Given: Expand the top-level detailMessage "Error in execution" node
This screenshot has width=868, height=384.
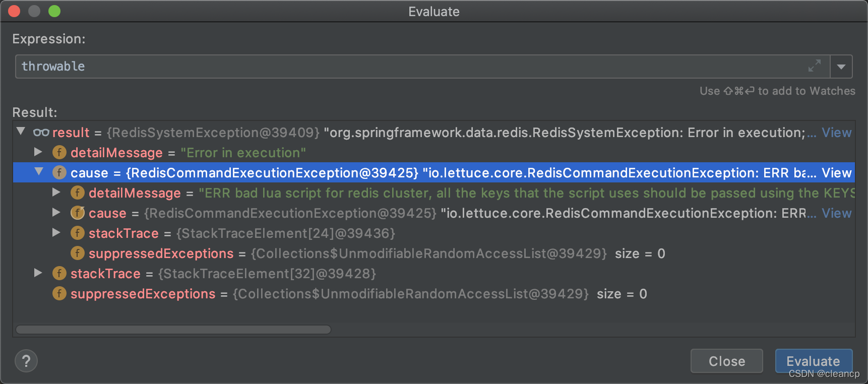Looking at the screenshot, I should (38, 152).
